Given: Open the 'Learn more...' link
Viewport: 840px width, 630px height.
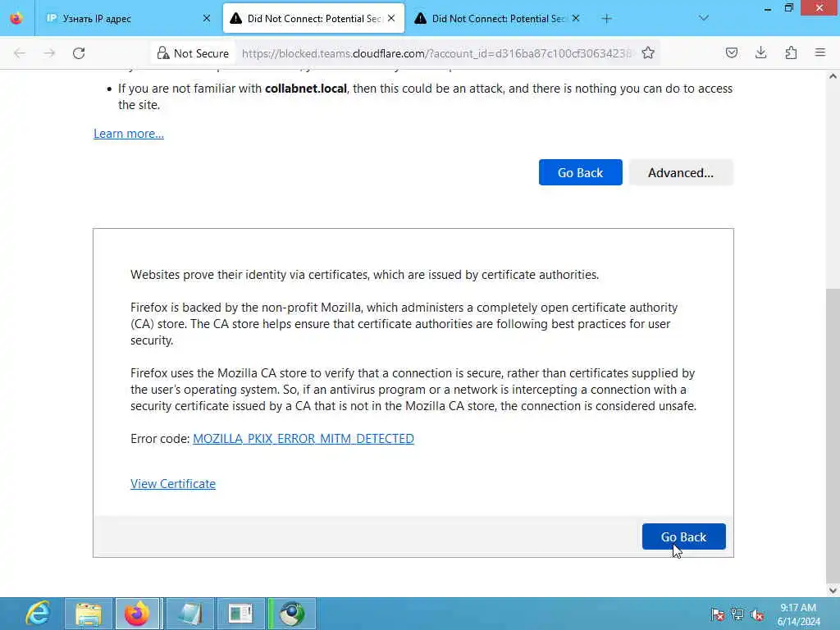Looking at the screenshot, I should [129, 134].
